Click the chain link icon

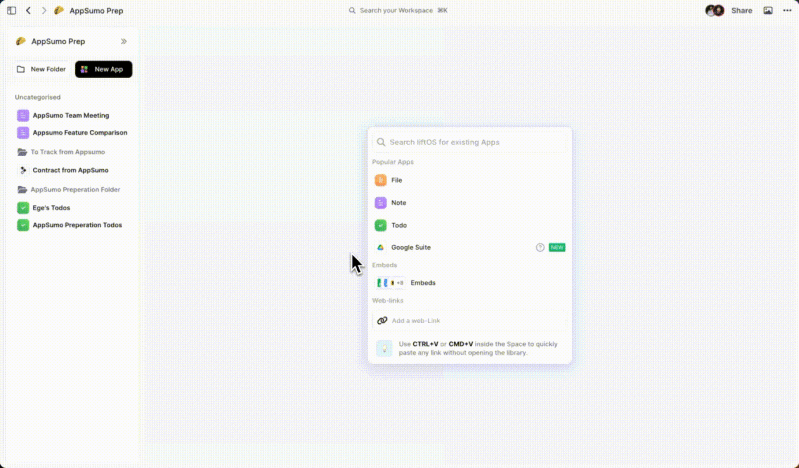382,321
